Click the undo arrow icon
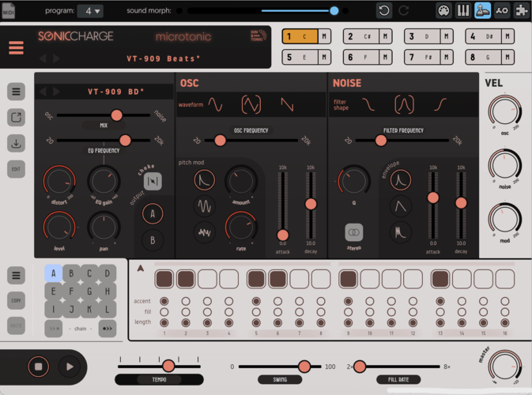Screen dimensions: 532x395 click(x=384, y=11)
